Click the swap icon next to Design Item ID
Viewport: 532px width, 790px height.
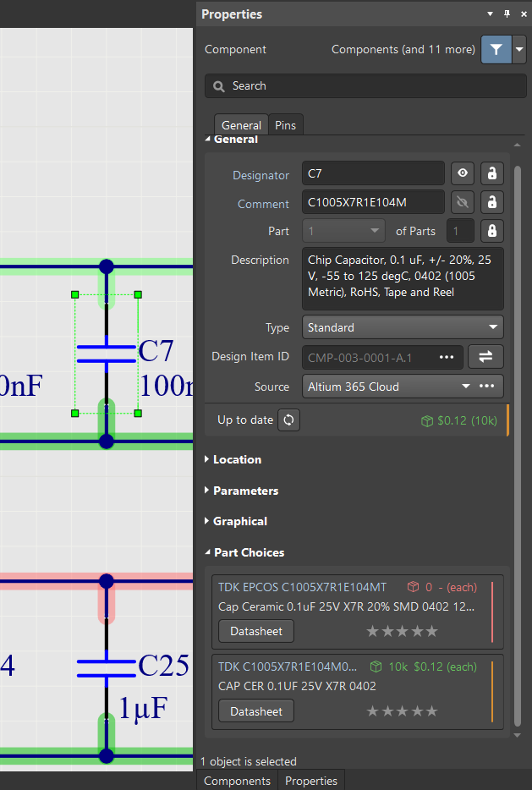tap(485, 357)
